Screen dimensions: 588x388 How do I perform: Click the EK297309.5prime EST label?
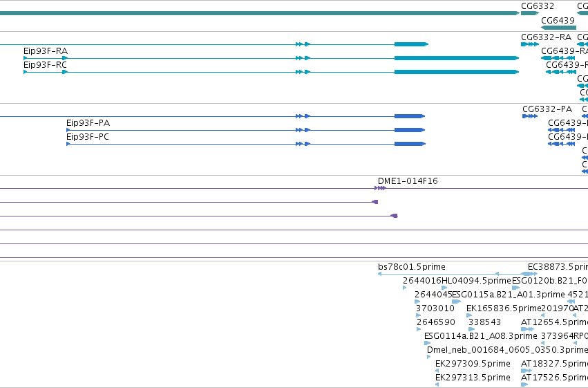tap(473, 364)
